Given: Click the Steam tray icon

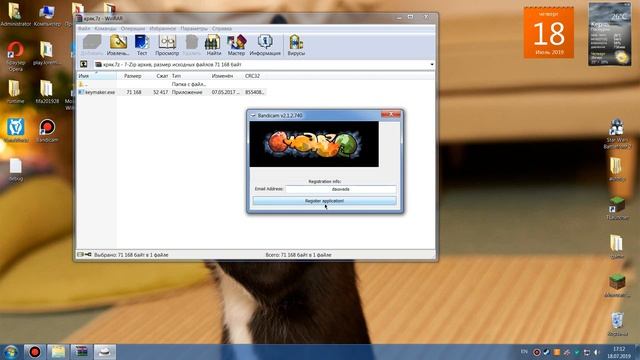Looking at the screenshot, I should click(547, 352).
